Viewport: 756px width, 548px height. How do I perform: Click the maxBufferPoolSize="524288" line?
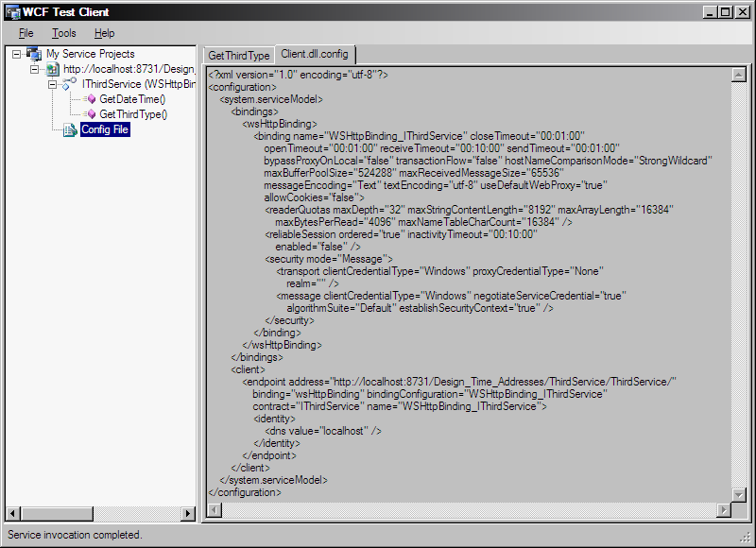click(x=414, y=173)
